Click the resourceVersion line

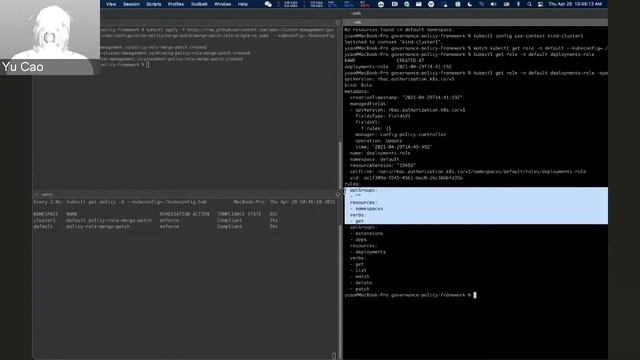(383, 165)
